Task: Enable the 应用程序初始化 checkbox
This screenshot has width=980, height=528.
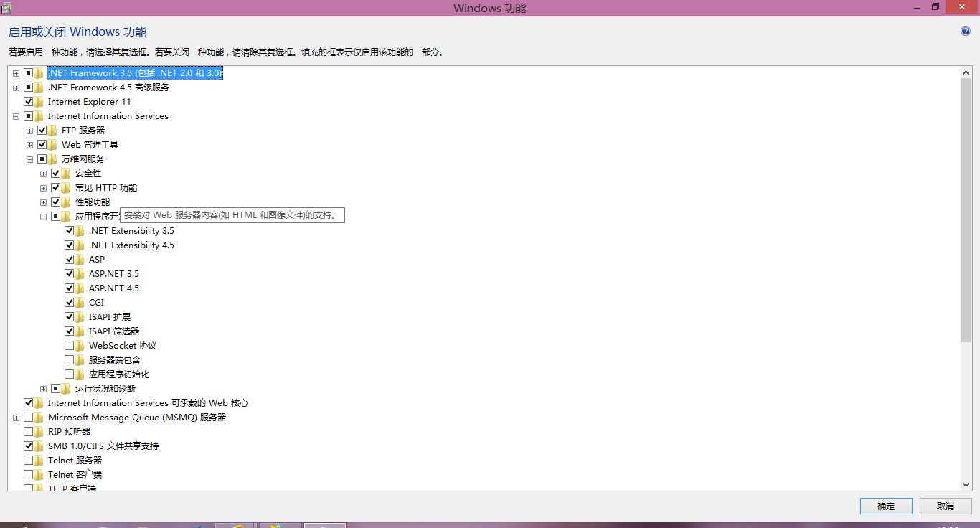Action: (70, 374)
